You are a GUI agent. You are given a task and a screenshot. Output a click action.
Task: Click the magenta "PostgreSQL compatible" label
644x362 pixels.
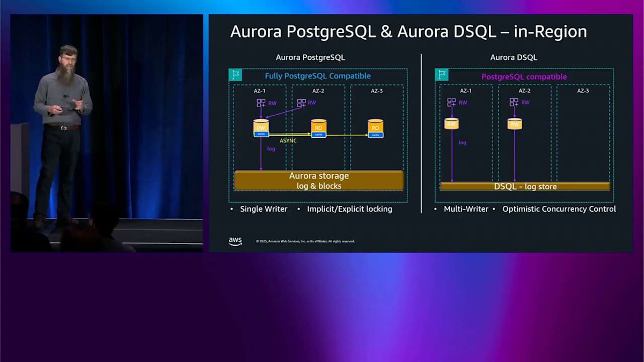click(524, 77)
